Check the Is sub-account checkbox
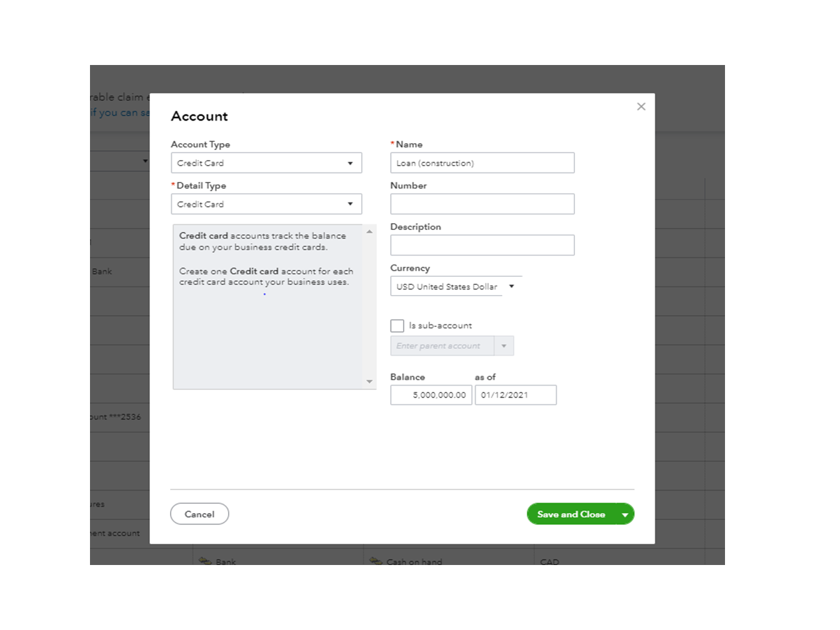Image resolution: width=840 pixels, height=630 pixels. point(397,326)
